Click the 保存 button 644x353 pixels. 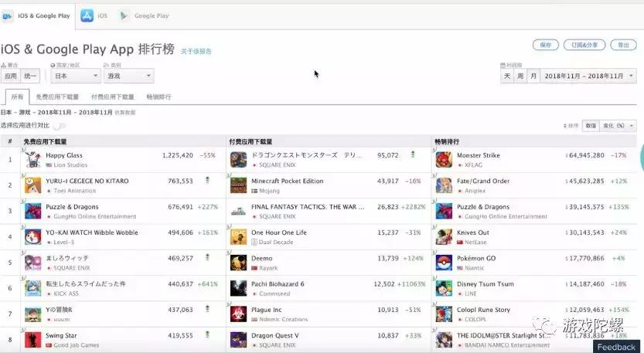(x=546, y=45)
